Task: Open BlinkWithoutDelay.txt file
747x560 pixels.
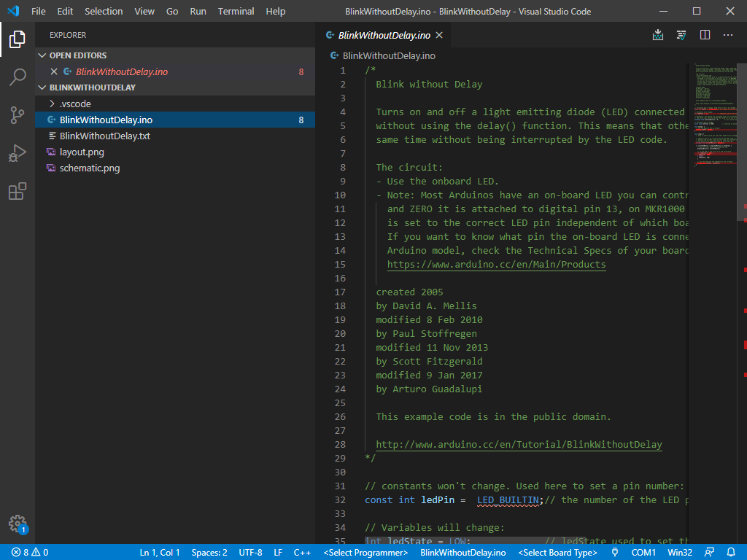Action: tap(175, 136)
